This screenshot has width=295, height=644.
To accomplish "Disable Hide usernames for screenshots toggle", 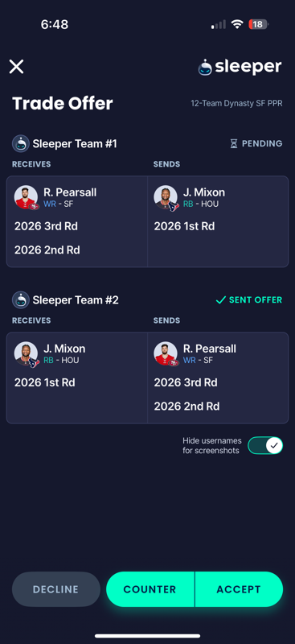I will pos(265,445).
